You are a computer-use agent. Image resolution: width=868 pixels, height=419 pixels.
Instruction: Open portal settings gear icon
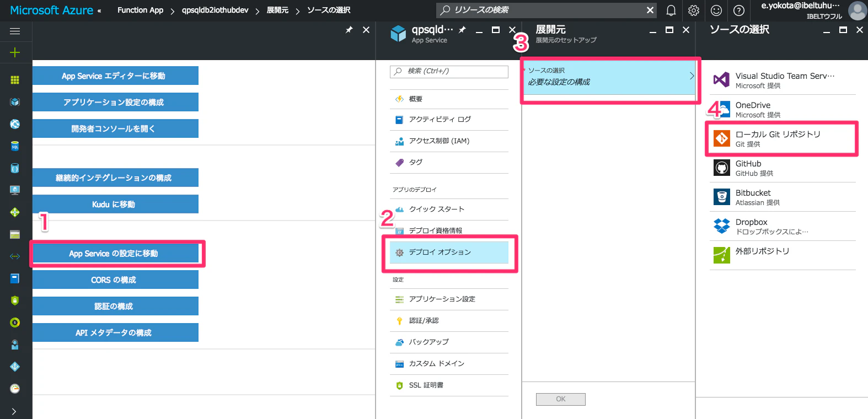[694, 10]
